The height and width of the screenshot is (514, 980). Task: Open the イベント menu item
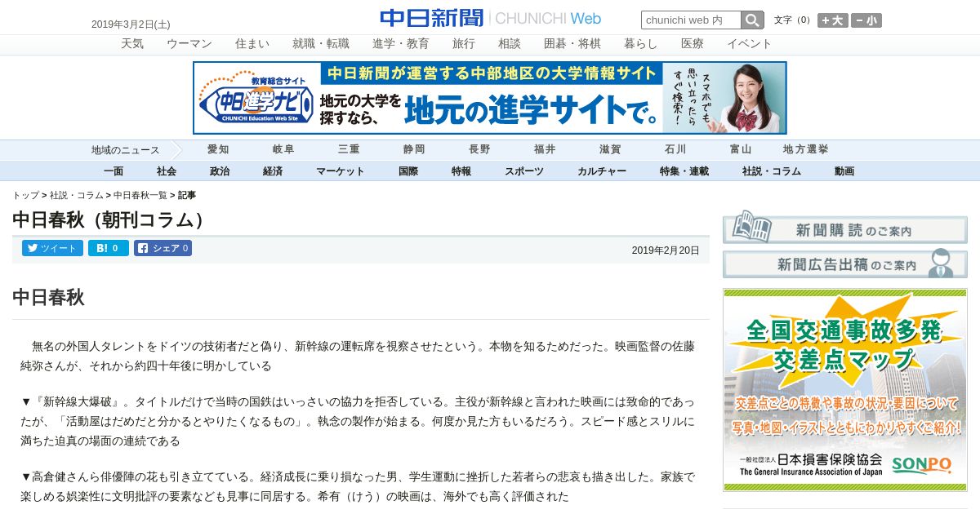[x=750, y=44]
